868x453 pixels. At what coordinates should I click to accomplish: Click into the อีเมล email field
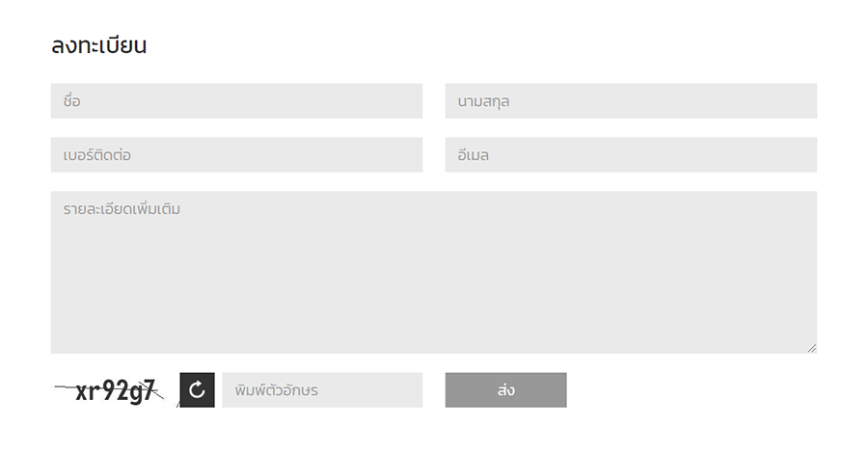tap(631, 155)
